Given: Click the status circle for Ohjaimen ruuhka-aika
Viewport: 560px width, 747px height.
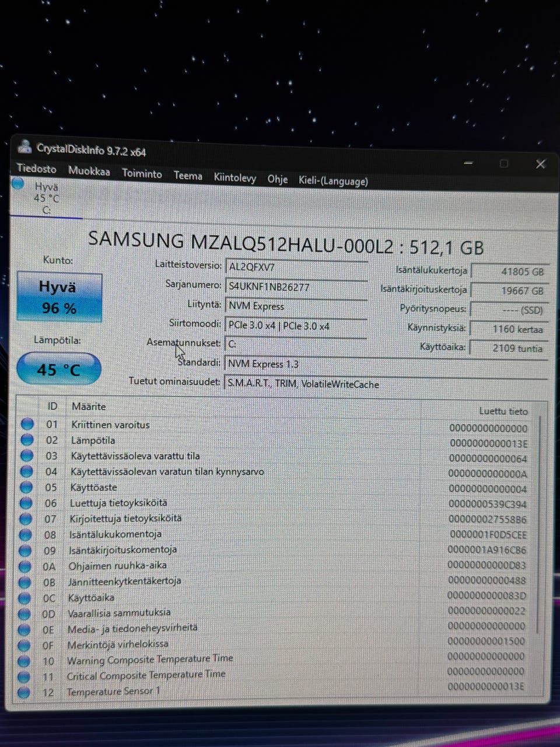Looking at the screenshot, I should 24,566.
